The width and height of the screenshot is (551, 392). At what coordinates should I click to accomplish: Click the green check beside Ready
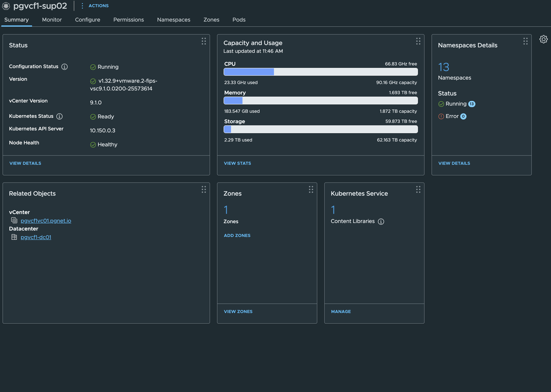coord(93,117)
